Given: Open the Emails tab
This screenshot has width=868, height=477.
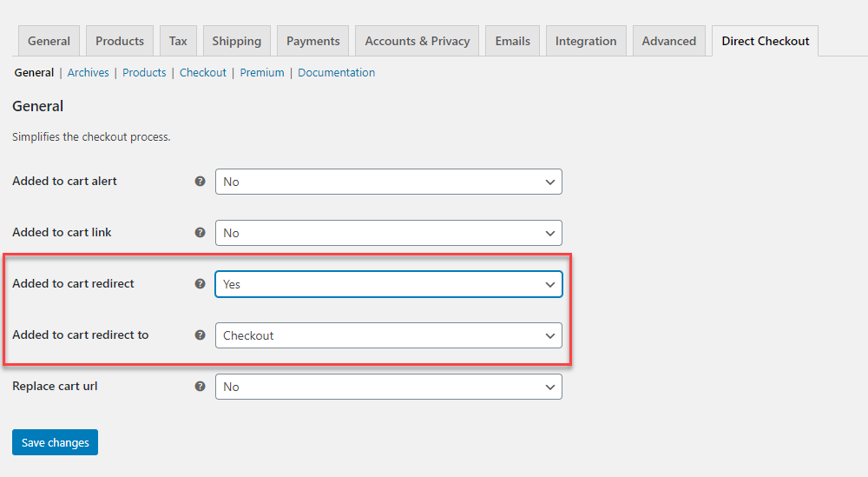Looking at the screenshot, I should coord(513,41).
